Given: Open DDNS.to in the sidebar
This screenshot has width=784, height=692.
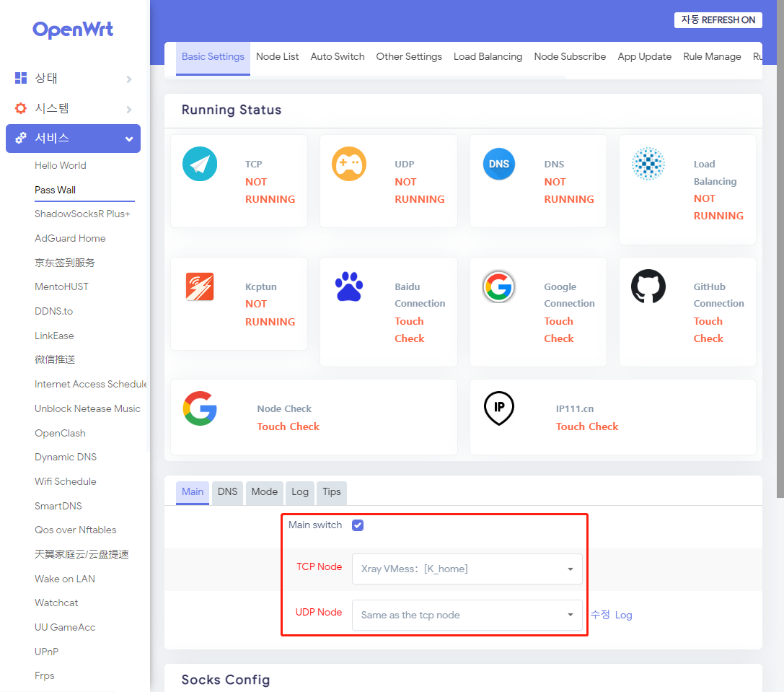Looking at the screenshot, I should (53, 311).
